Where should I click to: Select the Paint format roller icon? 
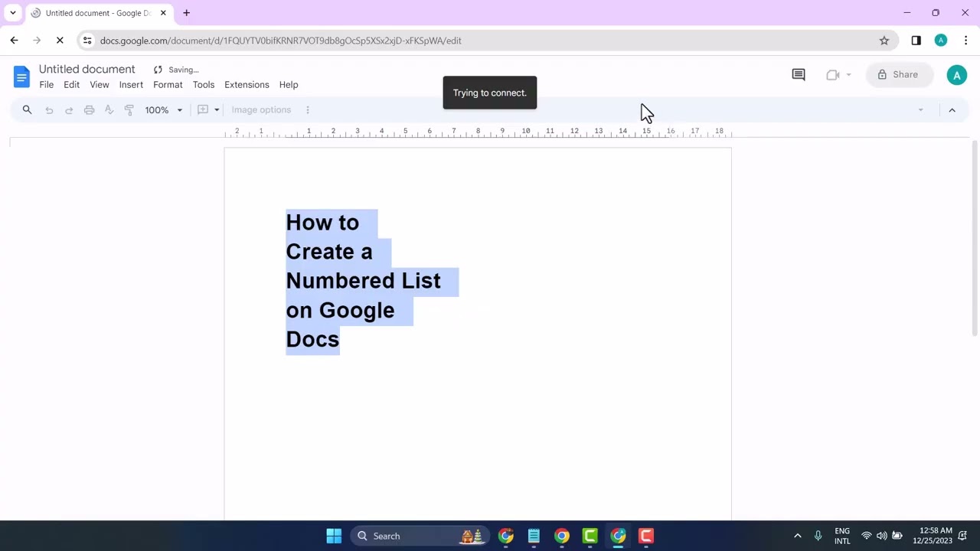(x=129, y=110)
